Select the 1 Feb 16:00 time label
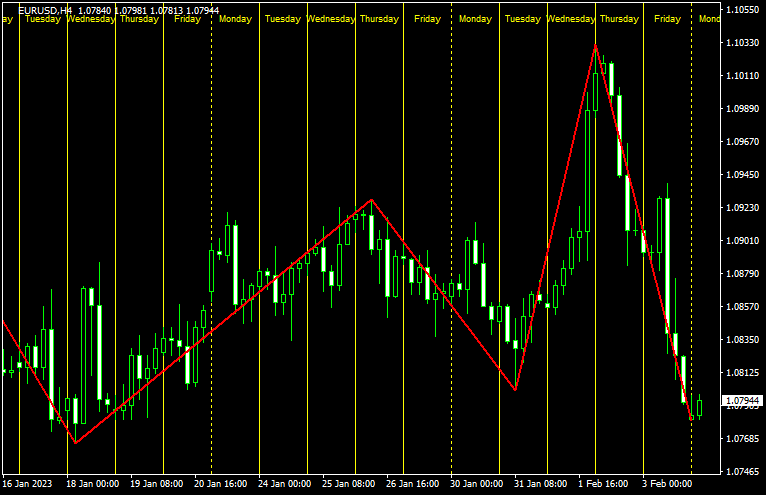The height and width of the screenshot is (495, 766). point(604,483)
